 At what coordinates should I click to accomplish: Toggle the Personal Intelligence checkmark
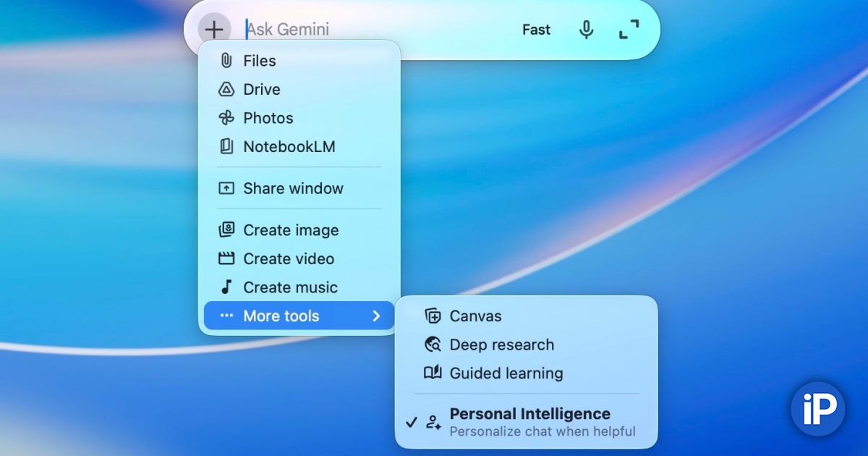(x=412, y=422)
